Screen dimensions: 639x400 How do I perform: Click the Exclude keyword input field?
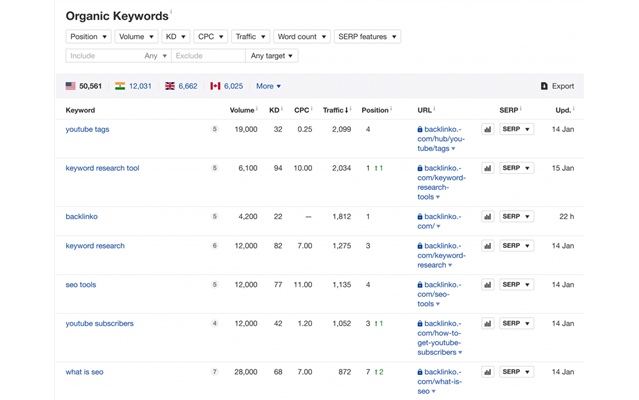click(207, 56)
